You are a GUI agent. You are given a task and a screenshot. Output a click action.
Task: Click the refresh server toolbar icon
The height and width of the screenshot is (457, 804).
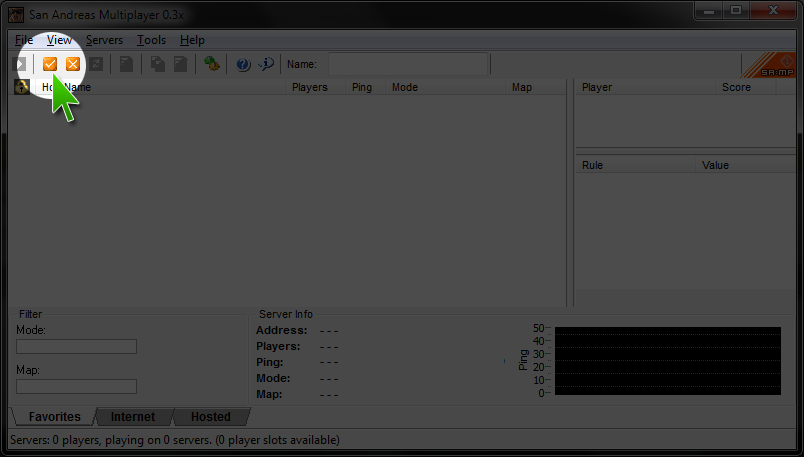[97, 64]
